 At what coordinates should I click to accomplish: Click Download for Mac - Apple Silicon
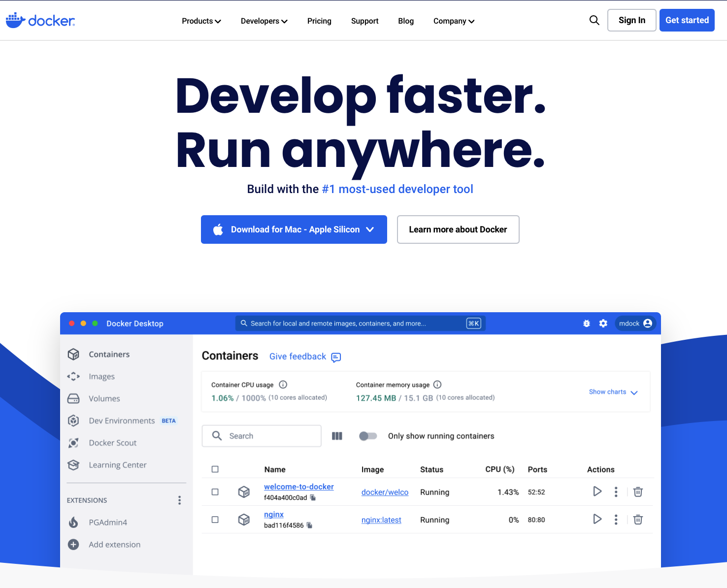(x=294, y=229)
